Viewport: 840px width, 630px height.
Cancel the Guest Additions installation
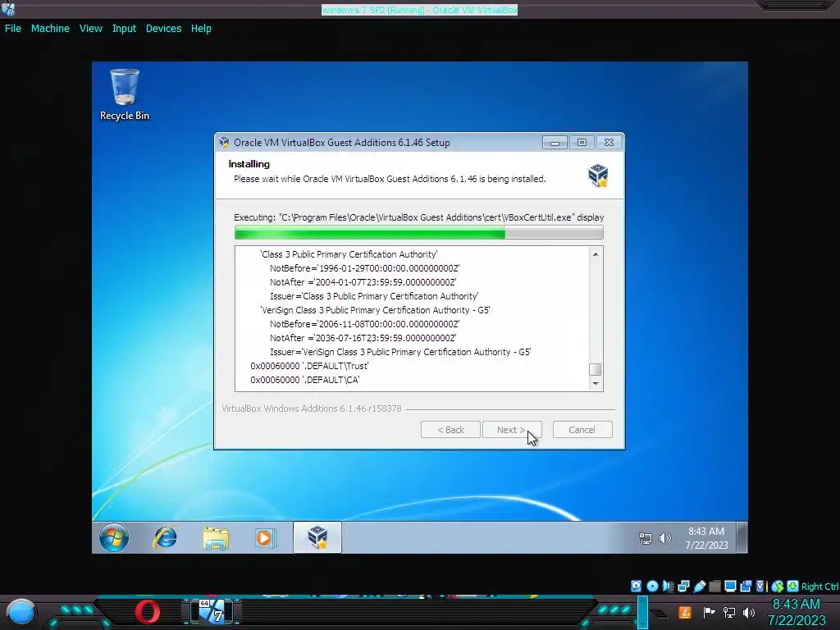coord(582,430)
